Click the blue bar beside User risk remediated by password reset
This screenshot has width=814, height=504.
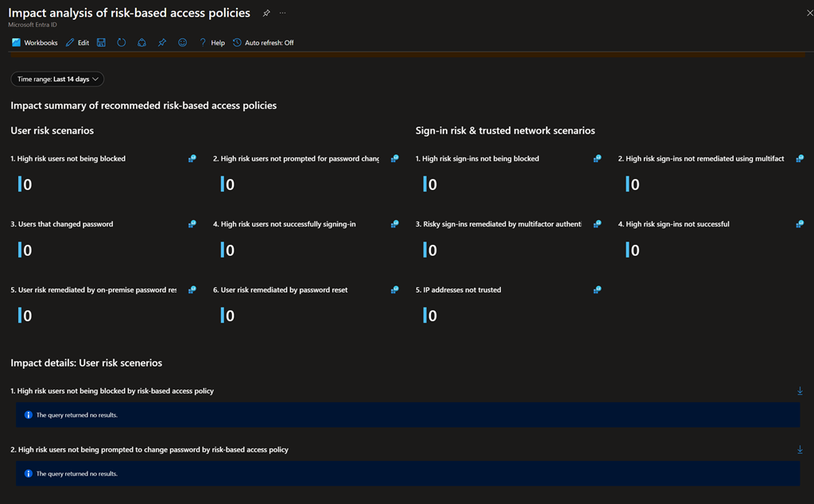[223, 316]
